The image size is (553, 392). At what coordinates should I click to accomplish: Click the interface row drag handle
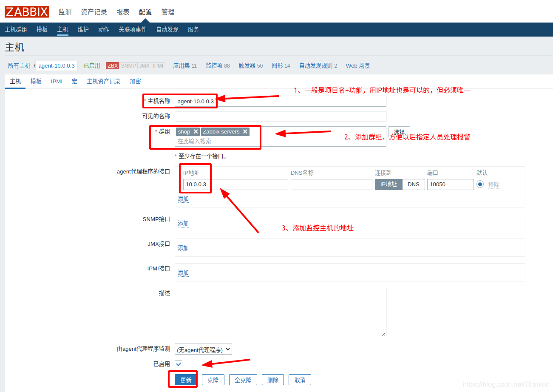tap(179, 184)
